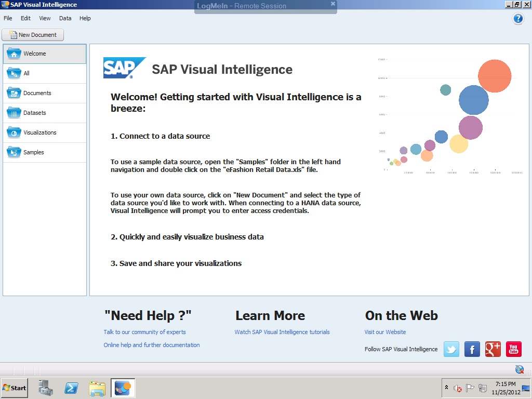This screenshot has height=399, width=532.
Task: Select the All folder in the sidebar
Action: 45,73
